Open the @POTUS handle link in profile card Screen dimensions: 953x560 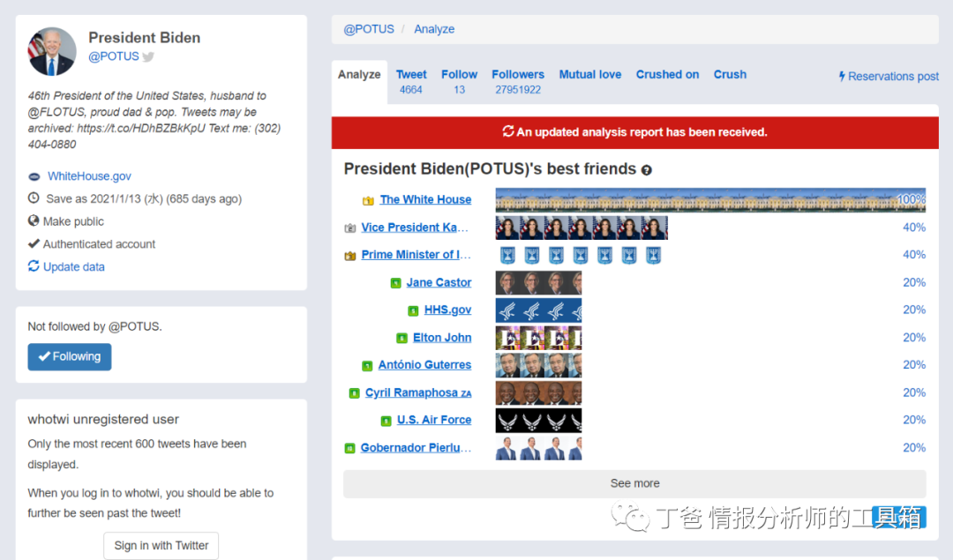tap(114, 56)
